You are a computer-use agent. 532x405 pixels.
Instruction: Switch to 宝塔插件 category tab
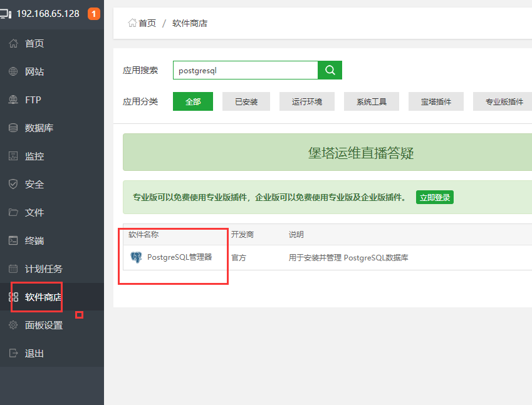[436, 101]
